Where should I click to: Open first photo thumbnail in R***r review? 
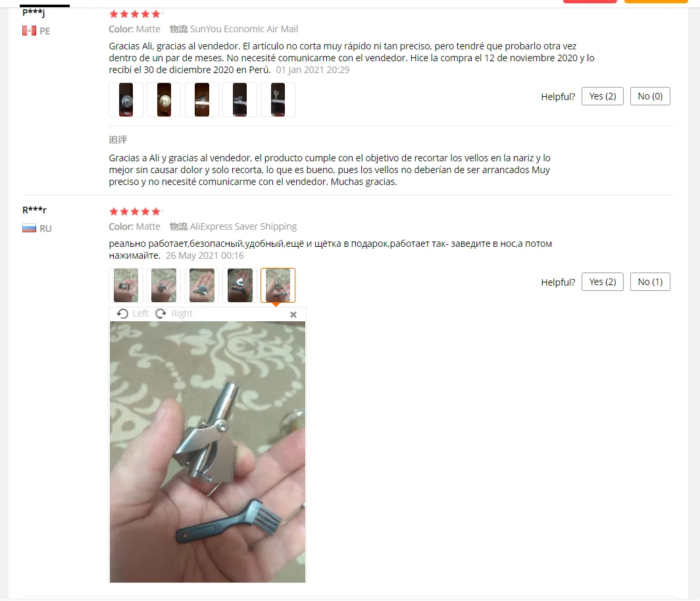[x=126, y=285]
